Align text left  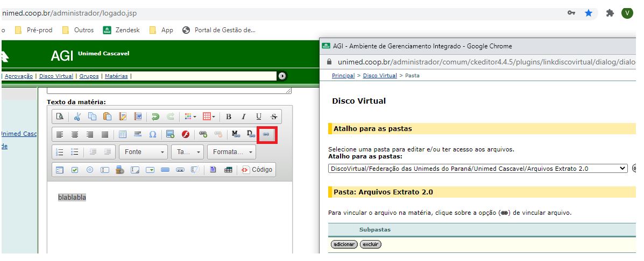point(60,134)
